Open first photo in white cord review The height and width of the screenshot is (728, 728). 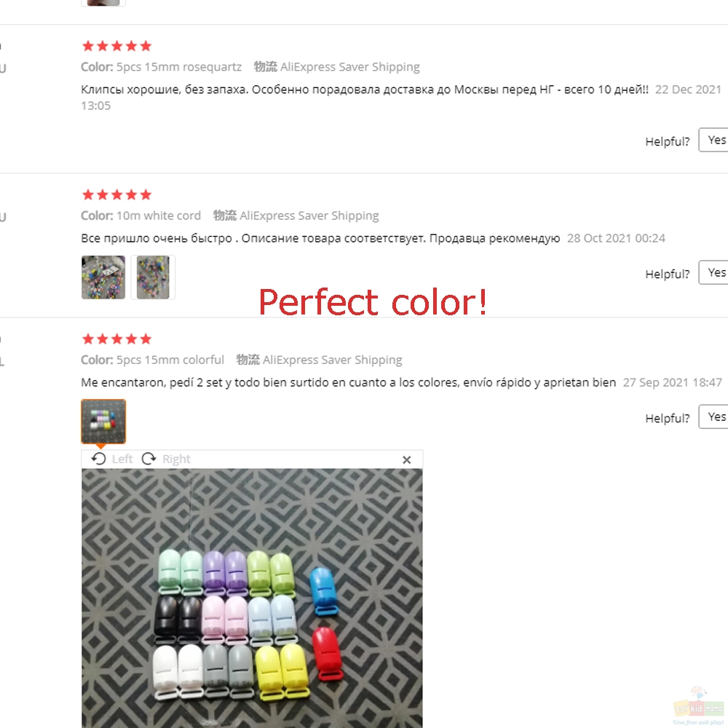103,277
